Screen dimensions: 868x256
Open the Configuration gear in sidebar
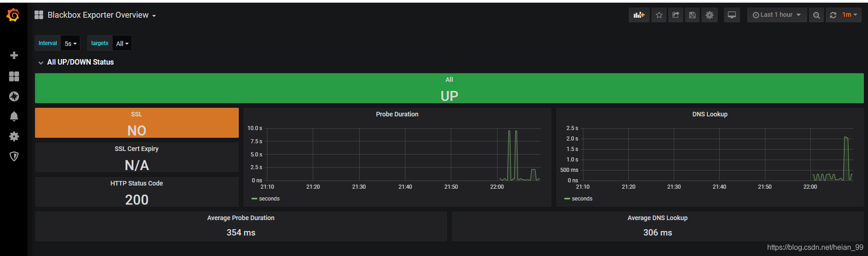(14, 136)
